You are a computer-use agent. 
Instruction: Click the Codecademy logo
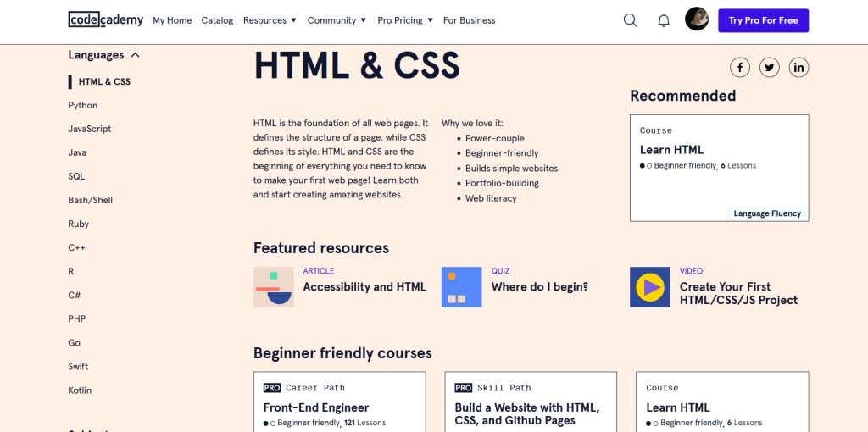(x=105, y=19)
